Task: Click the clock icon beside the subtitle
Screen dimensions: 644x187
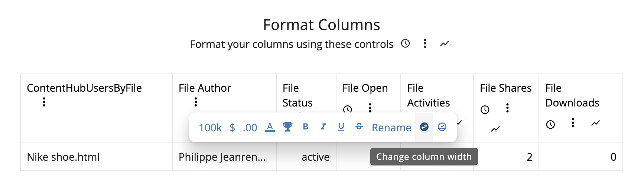Action: click(406, 44)
